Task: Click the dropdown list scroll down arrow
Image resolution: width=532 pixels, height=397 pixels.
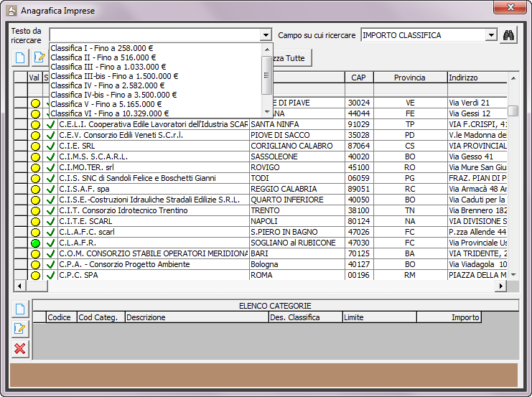Action: coord(267,112)
